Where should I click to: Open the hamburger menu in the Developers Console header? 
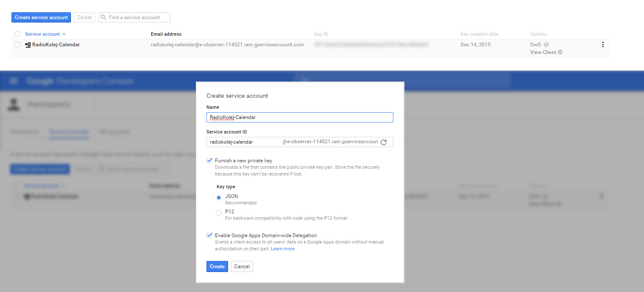point(14,81)
